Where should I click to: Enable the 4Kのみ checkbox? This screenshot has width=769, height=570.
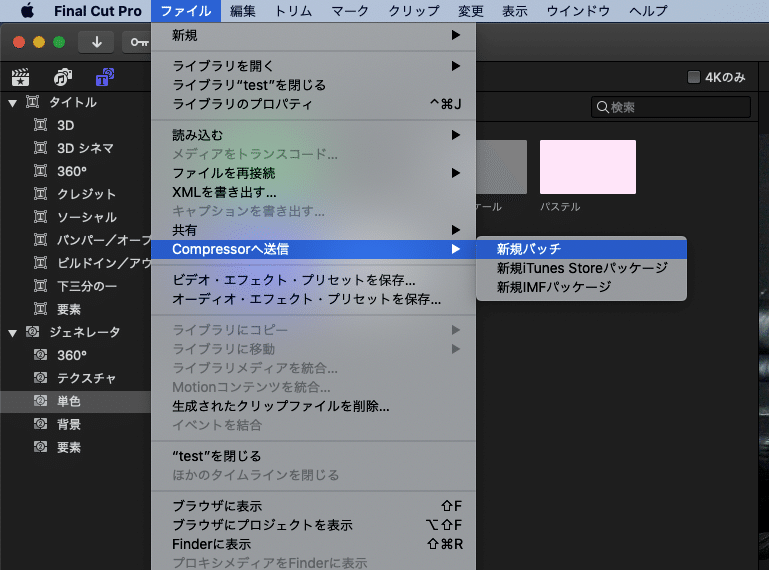pyautogui.click(x=693, y=77)
